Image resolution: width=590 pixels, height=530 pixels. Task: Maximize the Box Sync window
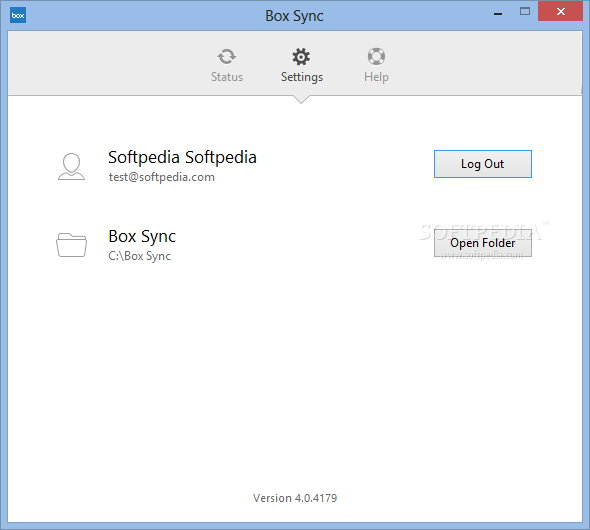point(525,12)
